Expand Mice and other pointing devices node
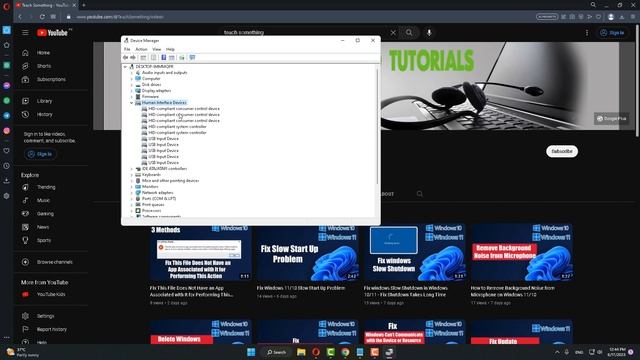 point(132,180)
